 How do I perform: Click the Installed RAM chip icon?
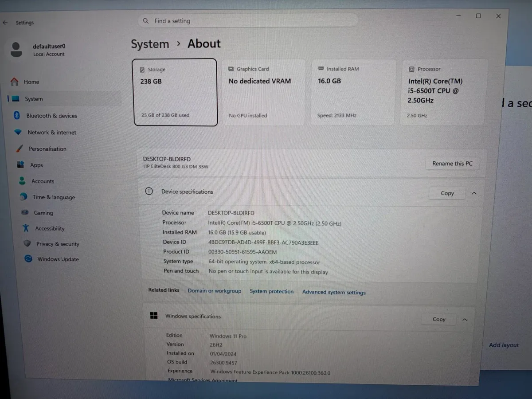321,69
